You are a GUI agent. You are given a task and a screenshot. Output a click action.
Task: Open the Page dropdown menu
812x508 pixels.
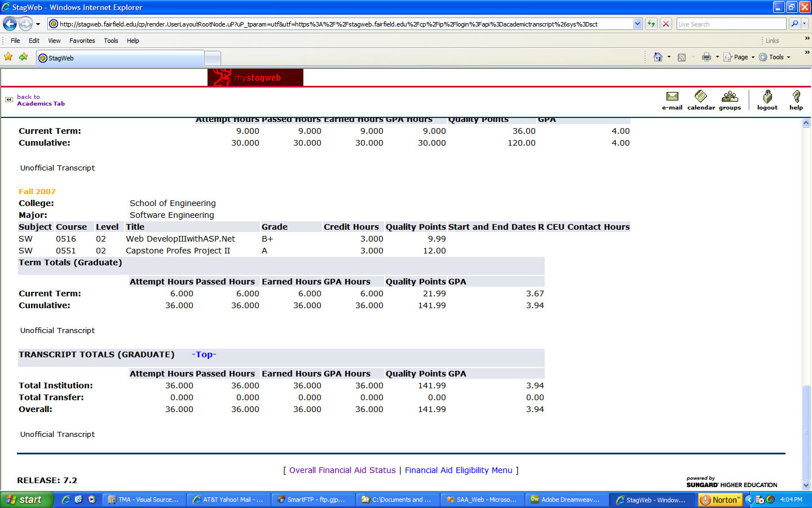pos(740,57)
